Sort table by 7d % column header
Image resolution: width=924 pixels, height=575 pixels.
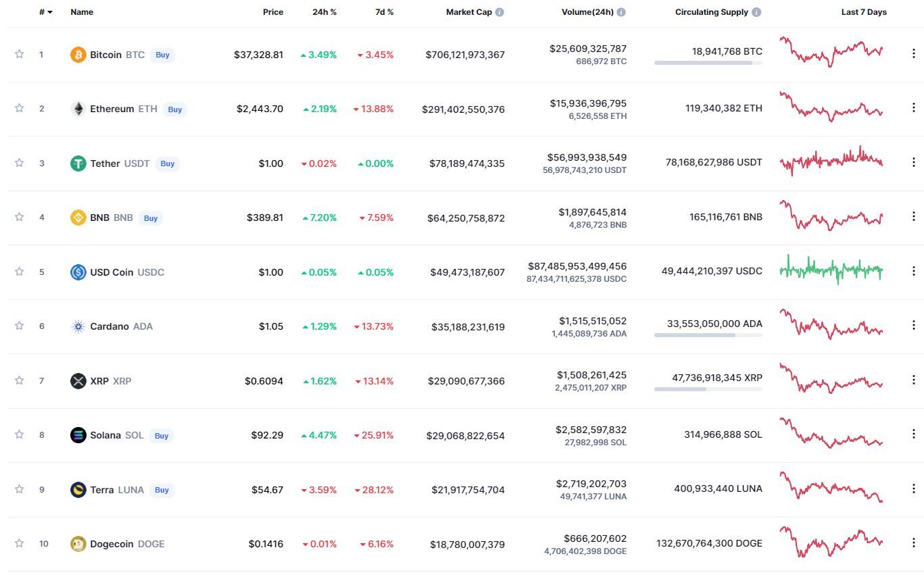384,12
